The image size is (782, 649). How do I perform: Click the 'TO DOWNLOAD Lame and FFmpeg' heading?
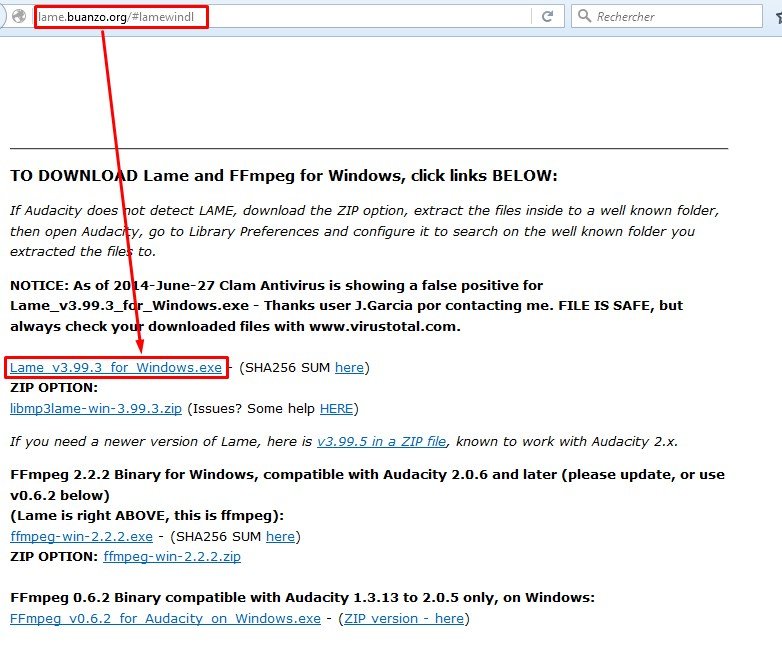[x=281, y=176]
